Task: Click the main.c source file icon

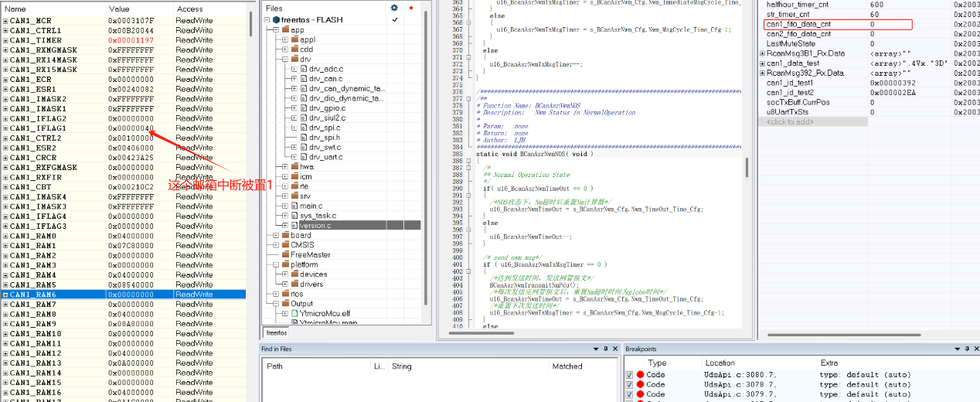Action: pos(294,206)
